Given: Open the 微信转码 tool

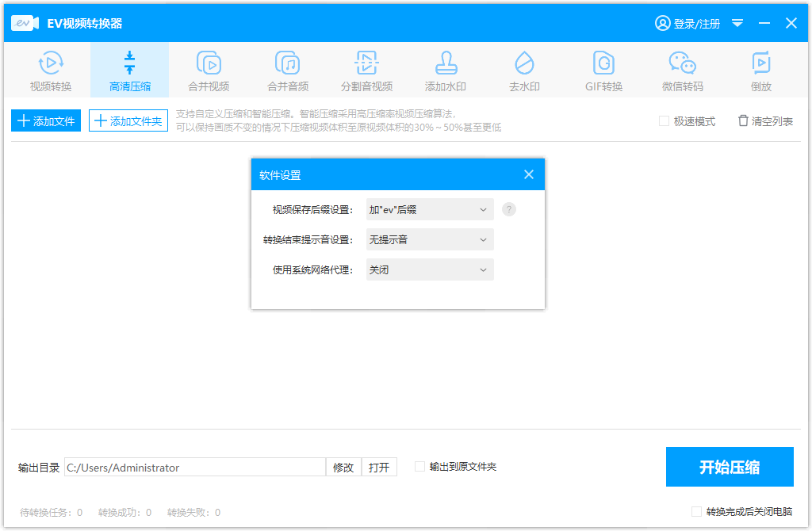Looking at the screenshot, I should 682,70.
